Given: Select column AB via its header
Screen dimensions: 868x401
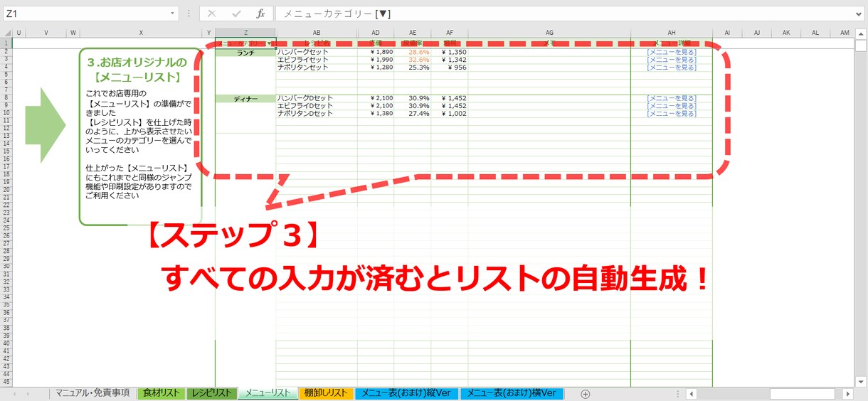Looking at the screenshot, I should pyautogui.click(x=317, y=33).
